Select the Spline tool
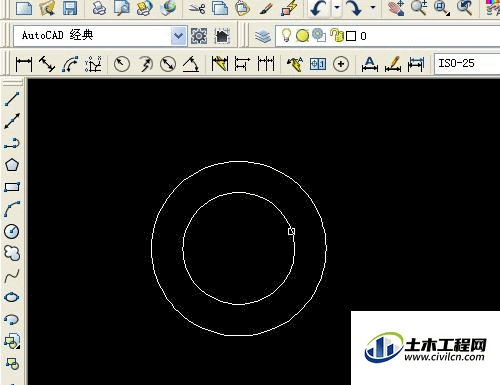Image resolution: width=500 pixels, height=385 pixels. (x=12, y=276)
